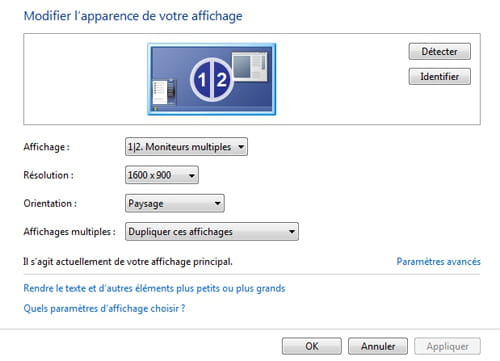Expand the Résolution 1600 x 900 dropdown

click(x=162, y=175)
